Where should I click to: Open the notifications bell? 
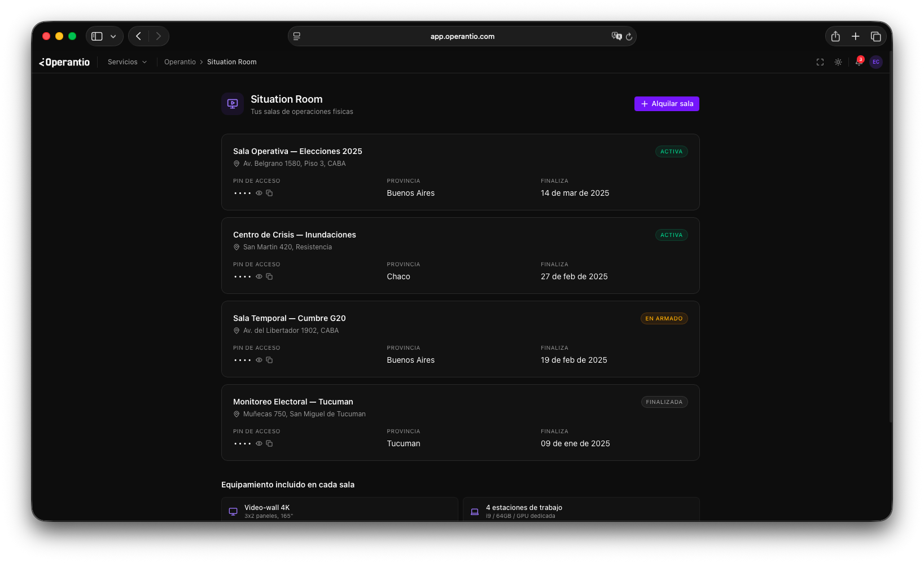tap(858, 62)
